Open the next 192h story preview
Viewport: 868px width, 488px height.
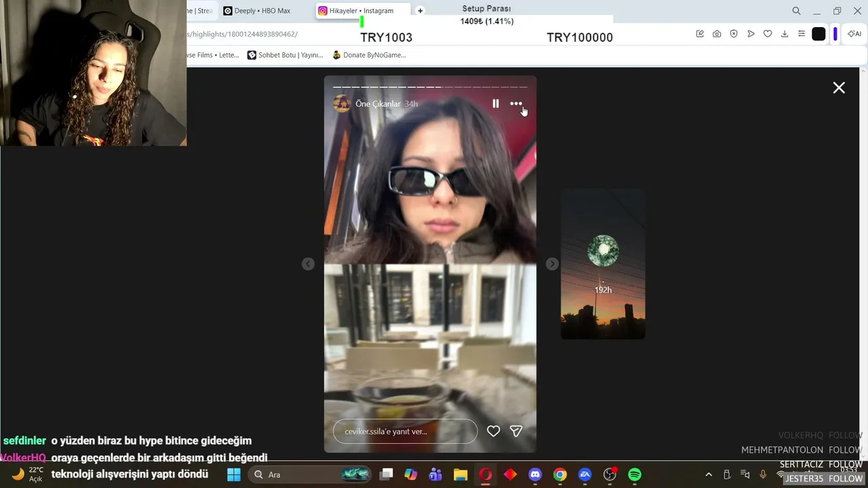603,264
